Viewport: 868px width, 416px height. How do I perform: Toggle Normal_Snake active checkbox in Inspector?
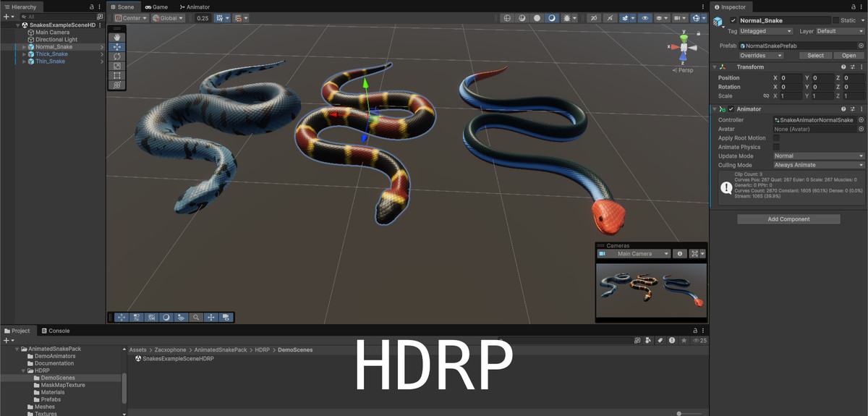[x=733, y=20]
